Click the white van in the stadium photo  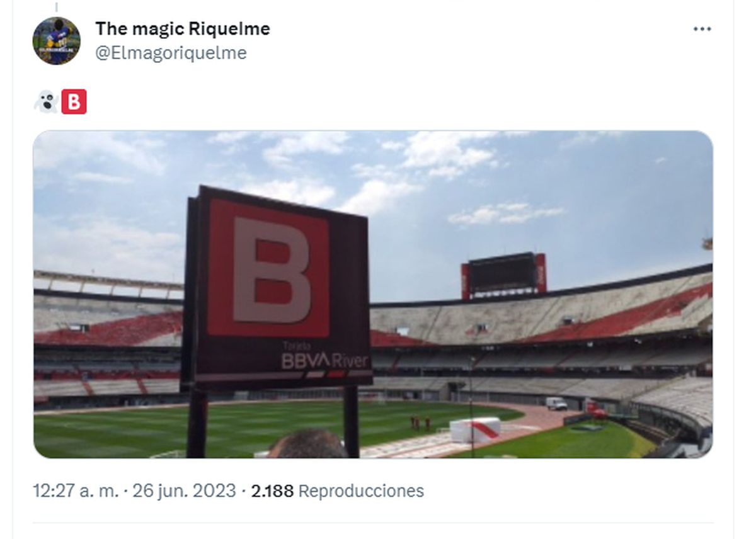coord(556,403)
